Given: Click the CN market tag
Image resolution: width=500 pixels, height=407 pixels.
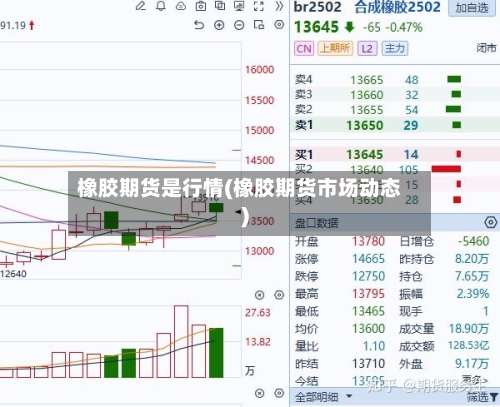Looking at the screenshot, I should tap(304, 49).
